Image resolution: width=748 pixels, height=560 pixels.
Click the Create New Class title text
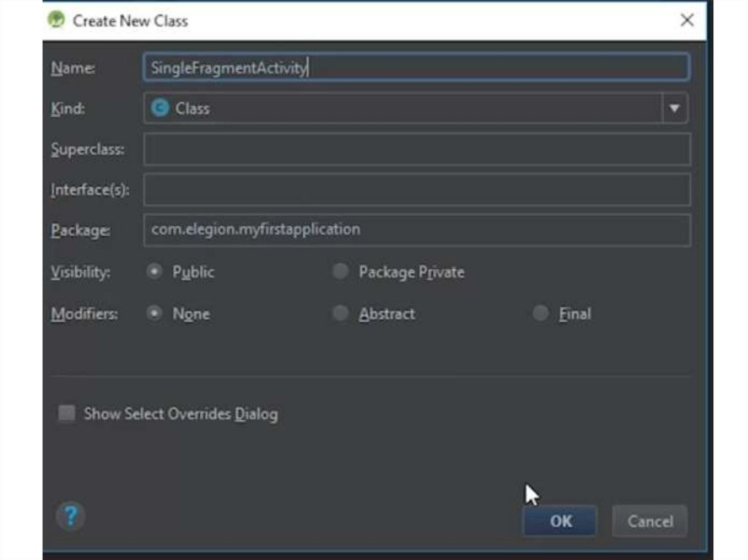pos(130,20)
